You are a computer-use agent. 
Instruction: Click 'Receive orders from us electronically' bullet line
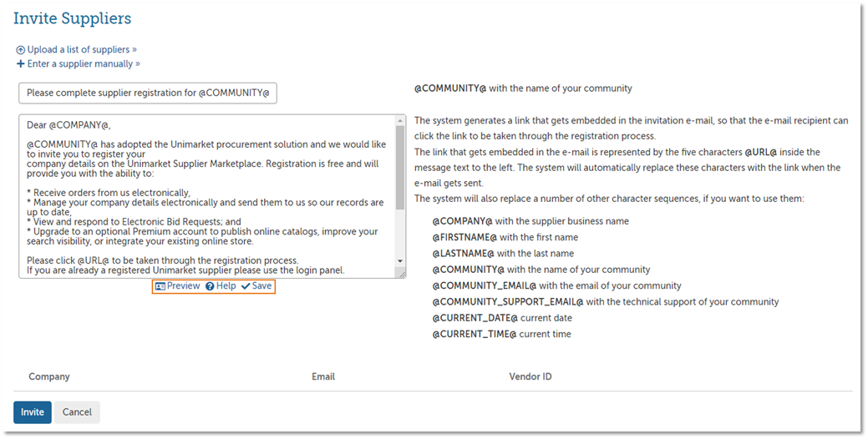109,193
